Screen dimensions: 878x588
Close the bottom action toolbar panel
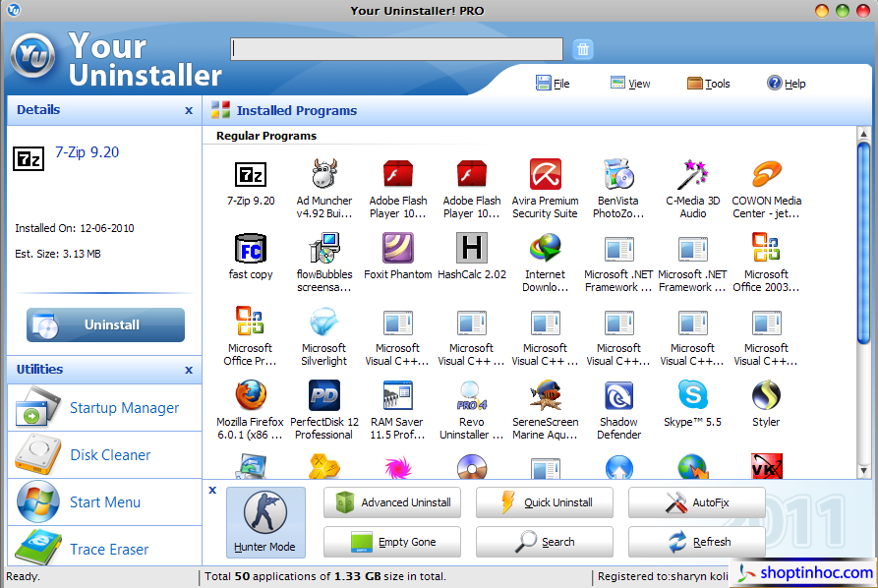pyautogui.click(x=212, y=490)
